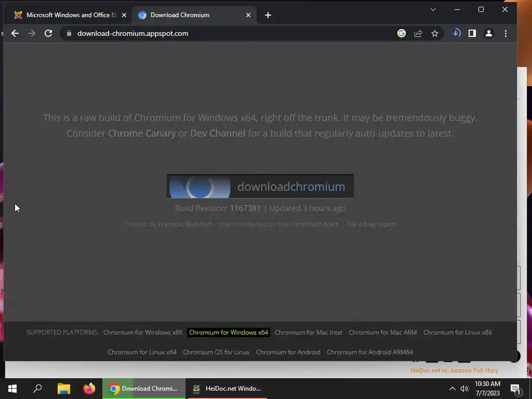Click build revision number 1167381
Image resolution: width=532 pixels, height=399 pixels.
pos(245,208)
